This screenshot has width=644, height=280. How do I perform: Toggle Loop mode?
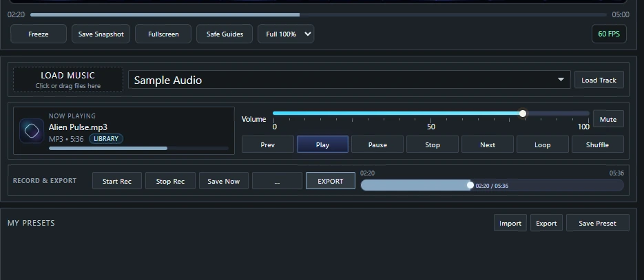543,144
